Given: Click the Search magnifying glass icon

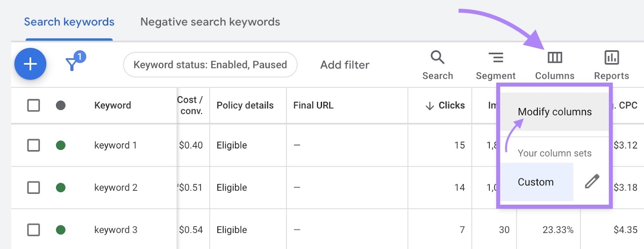Looking at the screenshot, I should (x=437, y=58).
